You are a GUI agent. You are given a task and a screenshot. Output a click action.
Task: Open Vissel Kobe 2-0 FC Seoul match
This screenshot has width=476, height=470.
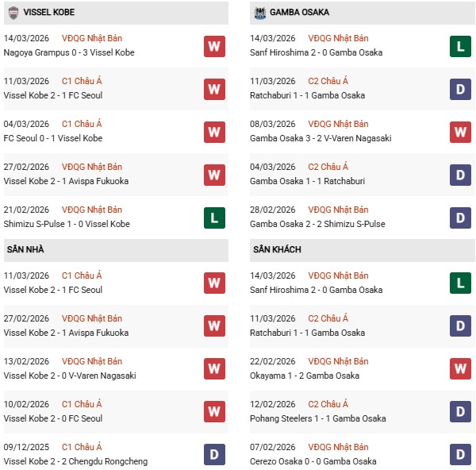(53, 419)
